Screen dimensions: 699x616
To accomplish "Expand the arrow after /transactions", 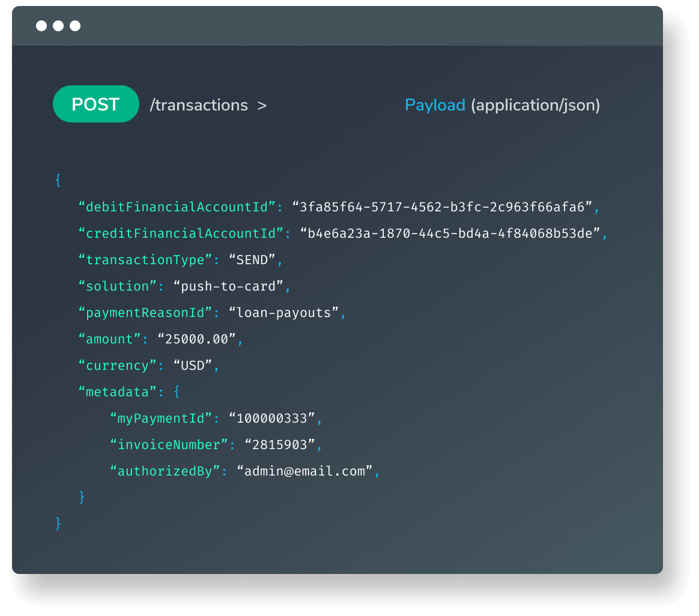I will pyautogui.click(x=262, y=106).
